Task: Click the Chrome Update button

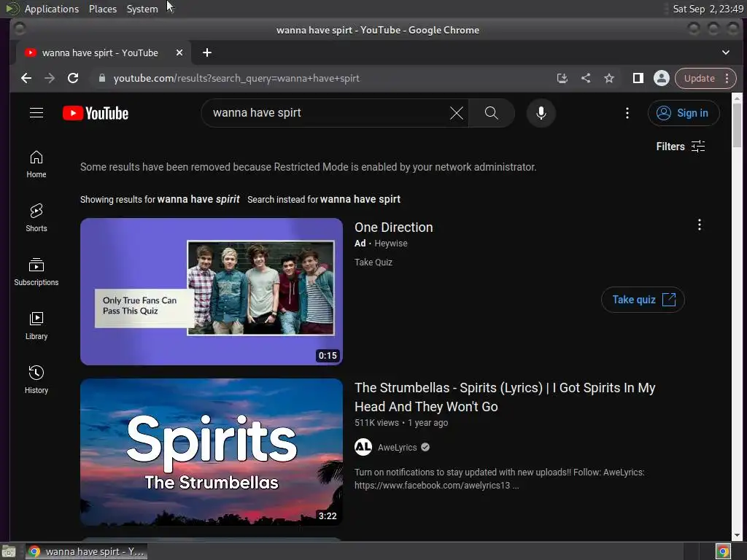Action: coord(699,78)
